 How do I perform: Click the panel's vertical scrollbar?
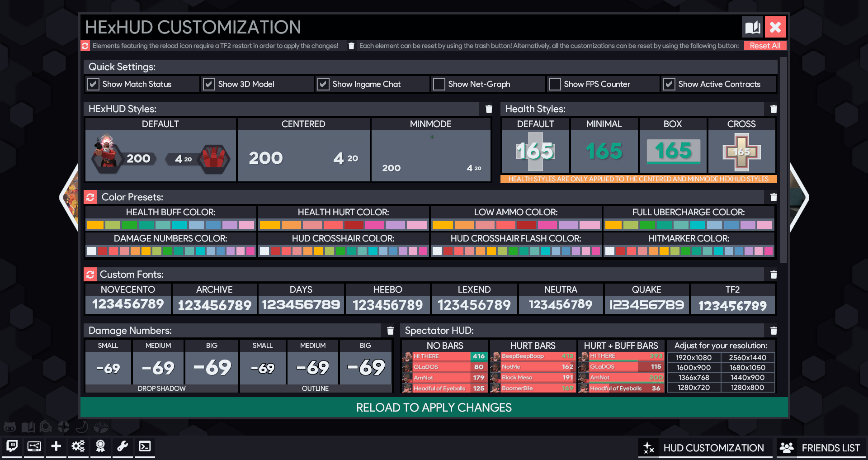tap(783, 160)
